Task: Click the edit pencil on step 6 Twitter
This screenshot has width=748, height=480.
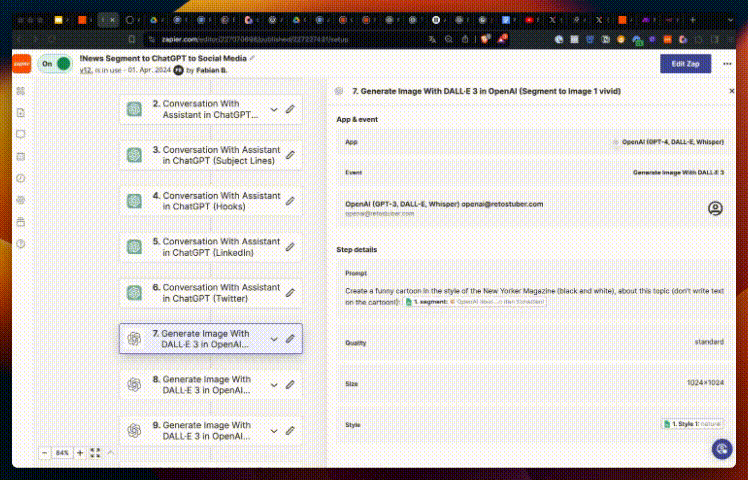Action: [290, 292]
